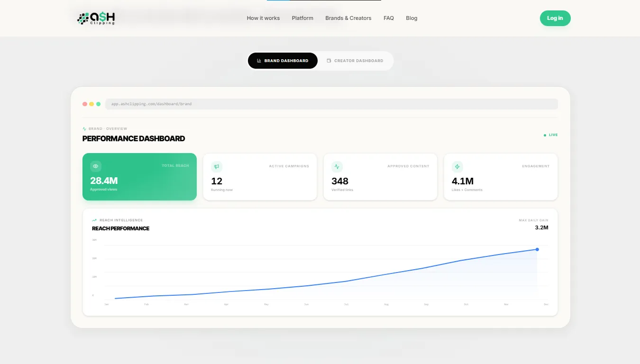This screenshot has height=364, width=640.
Task: Click the eye icon on Total Reach card
Action: coord(96,166)
